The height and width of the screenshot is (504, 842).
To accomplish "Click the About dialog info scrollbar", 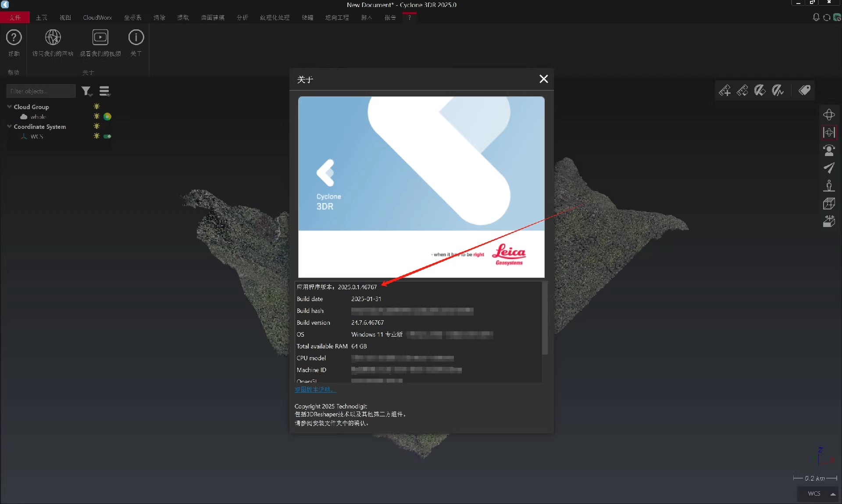I will click(545, 318).
